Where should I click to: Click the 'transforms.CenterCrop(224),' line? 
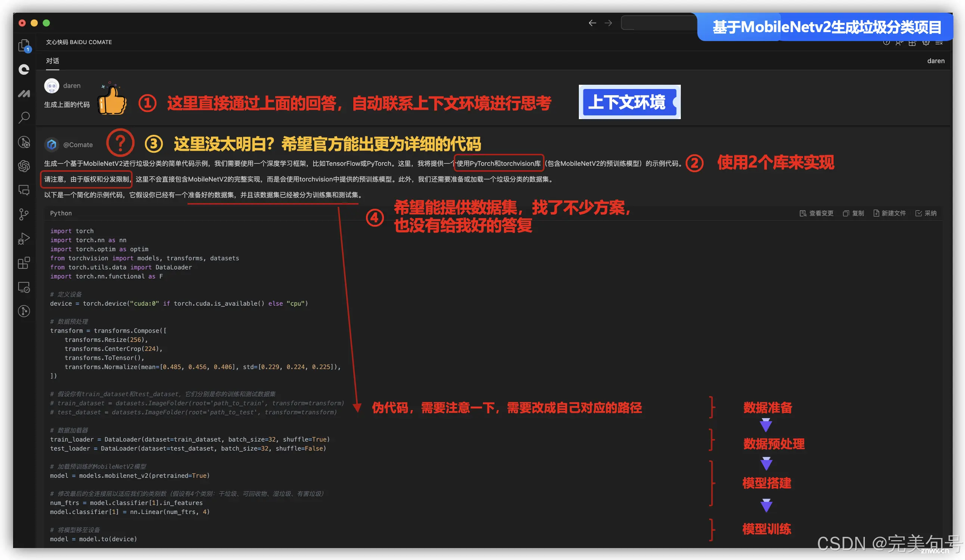[x=114, y=349]
